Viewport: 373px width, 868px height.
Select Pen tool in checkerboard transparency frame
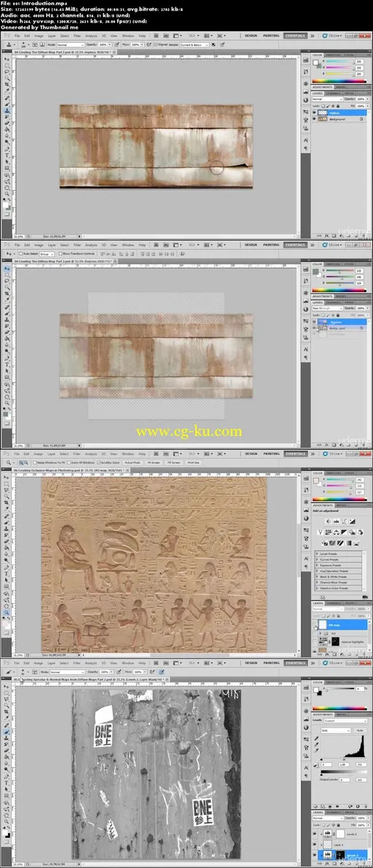pos(6,359)
